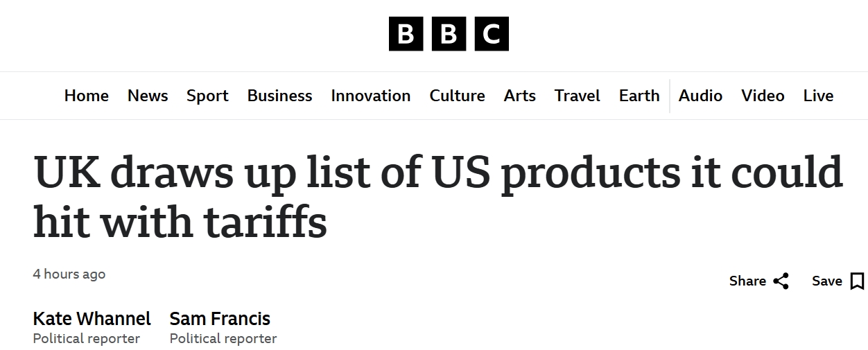The image size is (868, 350).
Task: Open the Earth section
Action: 639,96
